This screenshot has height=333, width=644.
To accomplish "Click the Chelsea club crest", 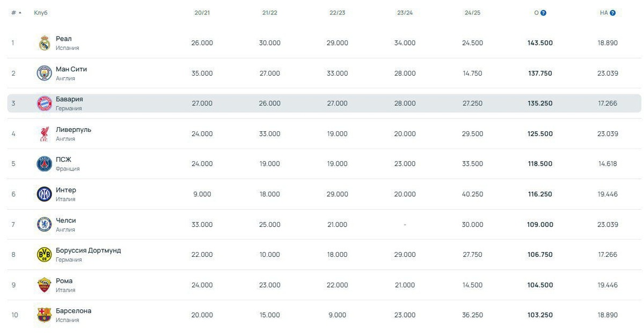I will coord(44,225).
